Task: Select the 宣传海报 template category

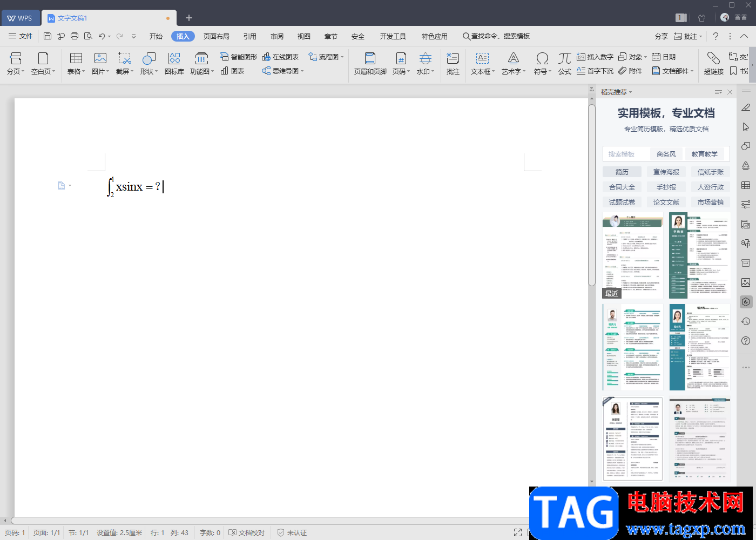Action: click(x=666, y=172)
